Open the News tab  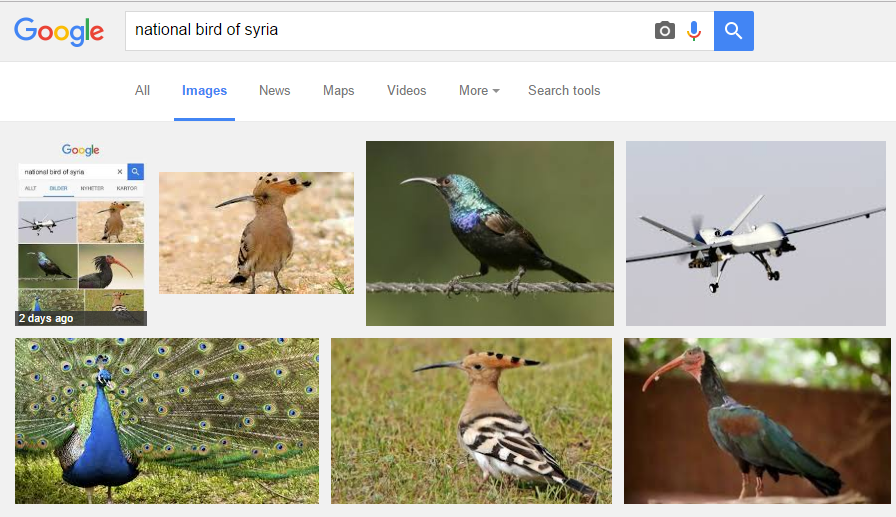tap(274, 91)
